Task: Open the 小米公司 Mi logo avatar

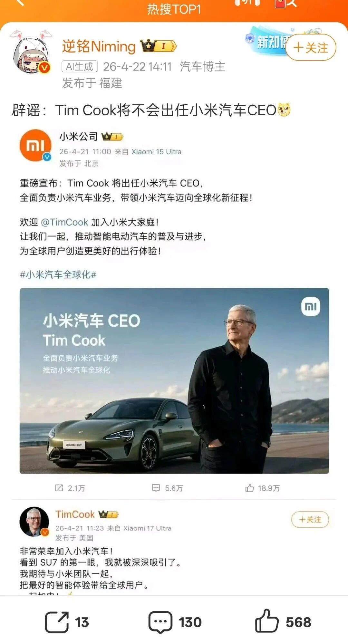Action: [x=35, y=146]
